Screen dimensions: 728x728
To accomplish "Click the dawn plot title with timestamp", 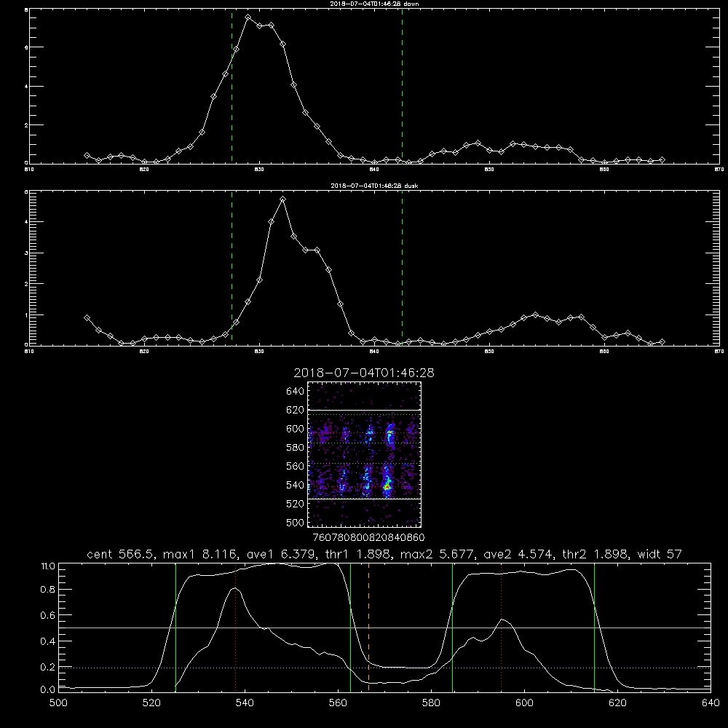I will [374, 4].
